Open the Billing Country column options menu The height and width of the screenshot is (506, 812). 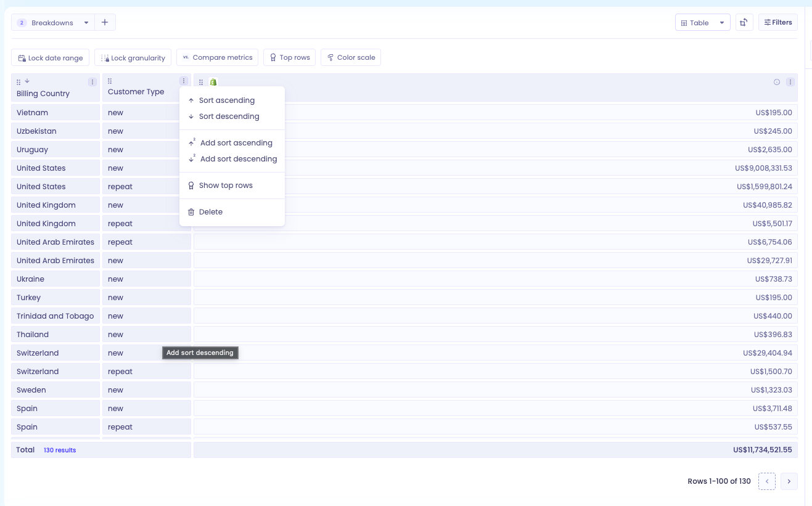[x=92, y=82]
